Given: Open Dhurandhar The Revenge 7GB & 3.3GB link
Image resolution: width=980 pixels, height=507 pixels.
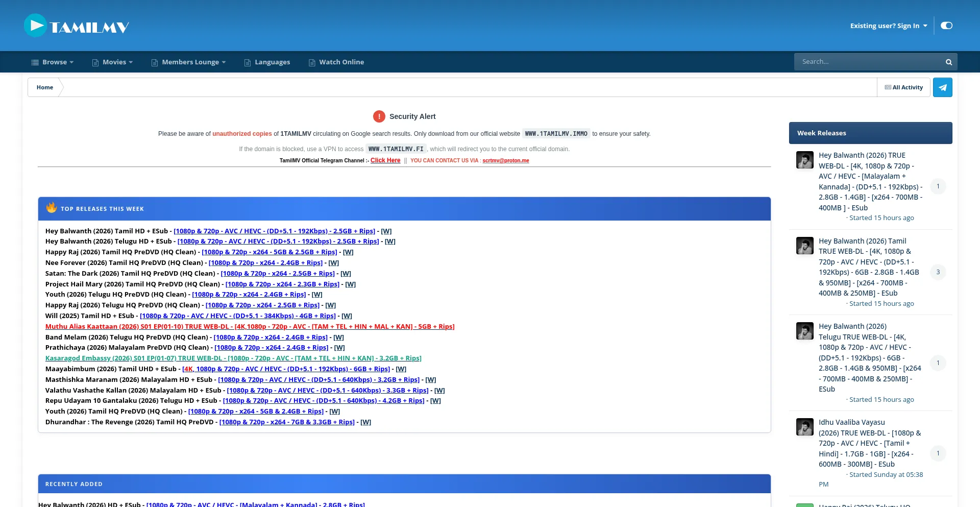Looking at the screenshot, I should [x=287, y=422].
